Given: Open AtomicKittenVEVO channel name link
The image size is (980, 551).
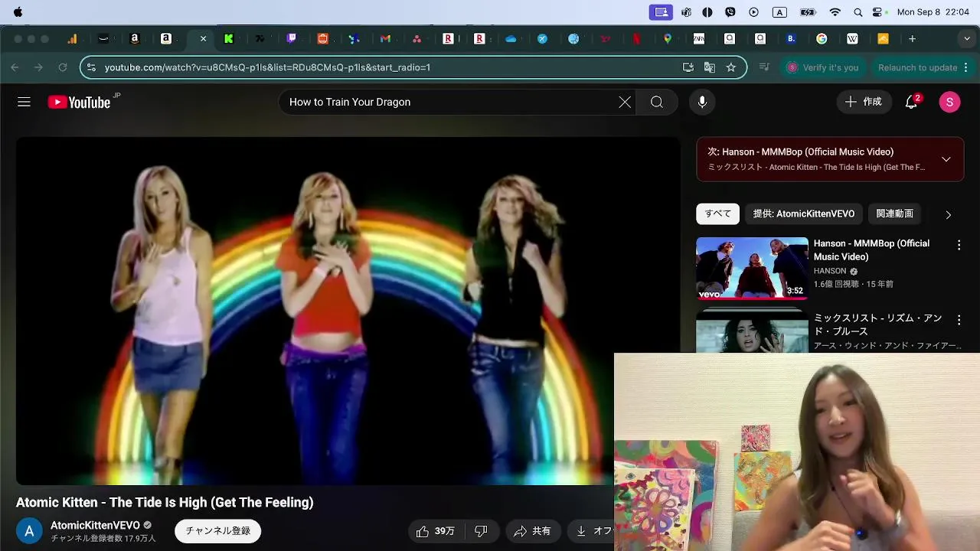Looking at the screenshot, I should coord(95,525).
